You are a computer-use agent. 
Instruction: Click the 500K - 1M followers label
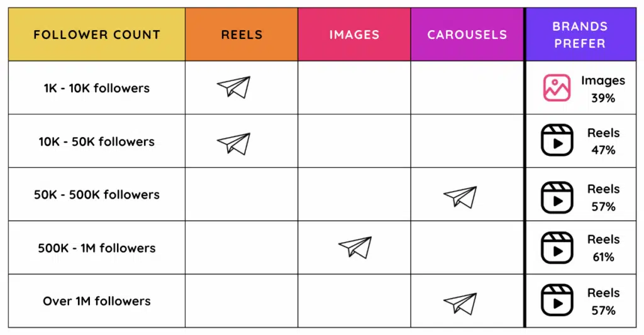pos(97,248)
